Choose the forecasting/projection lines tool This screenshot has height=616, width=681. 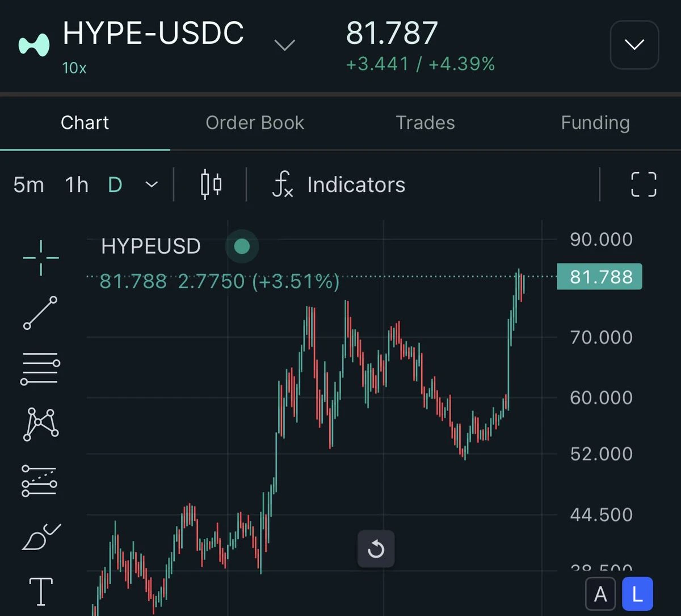39,481
